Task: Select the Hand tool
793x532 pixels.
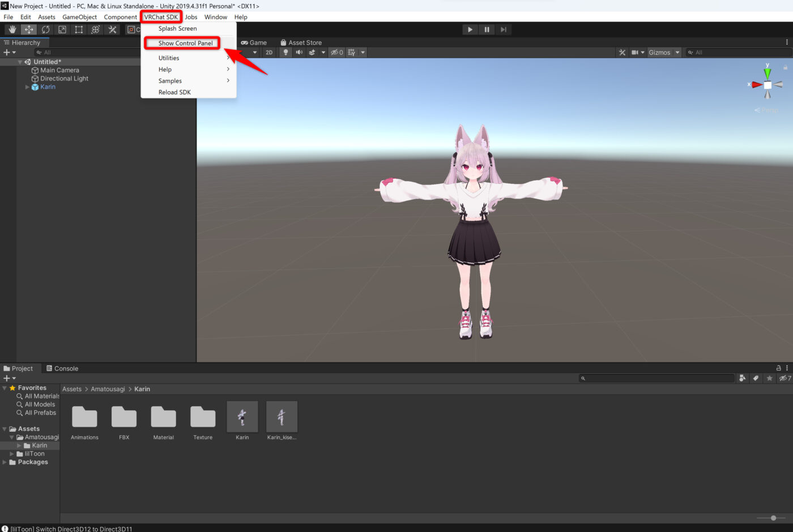Action: (x=12, y=29)
